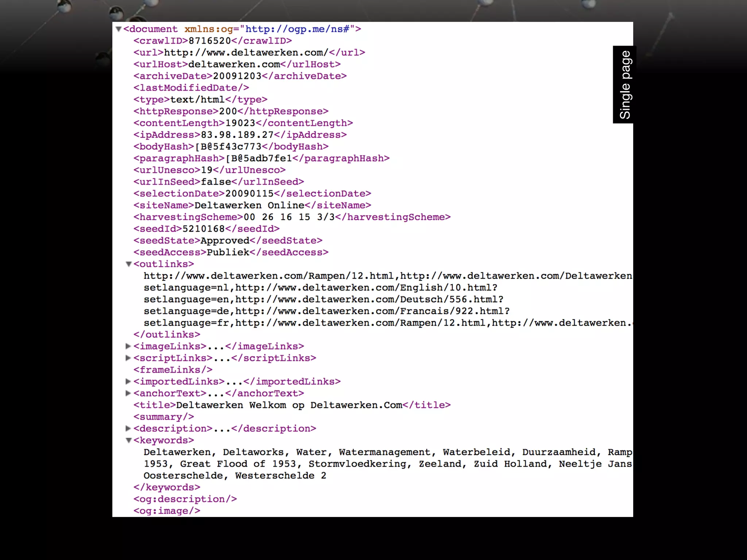Image resolution: width=747 pixels, height=560 pixels.
Task: Click the closing outlinks tag
Action: click(x=167, y=334)
